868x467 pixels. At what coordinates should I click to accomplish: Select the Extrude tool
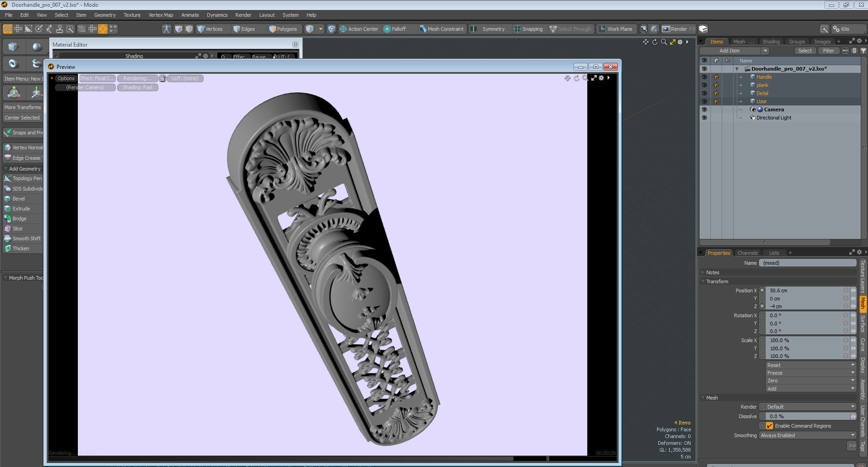click(23, 209)
